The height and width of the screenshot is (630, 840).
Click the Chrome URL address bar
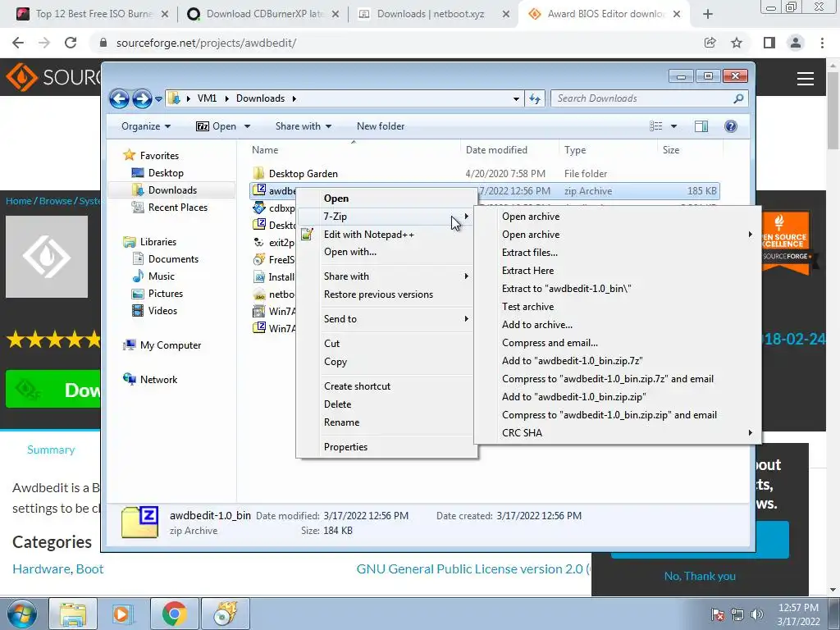pos(396,43)
